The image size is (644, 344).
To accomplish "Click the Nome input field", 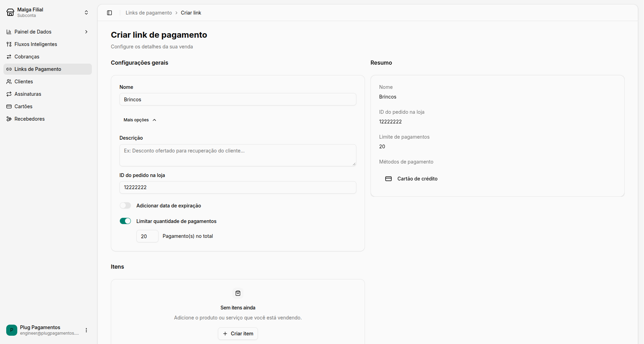I will 238,100.
